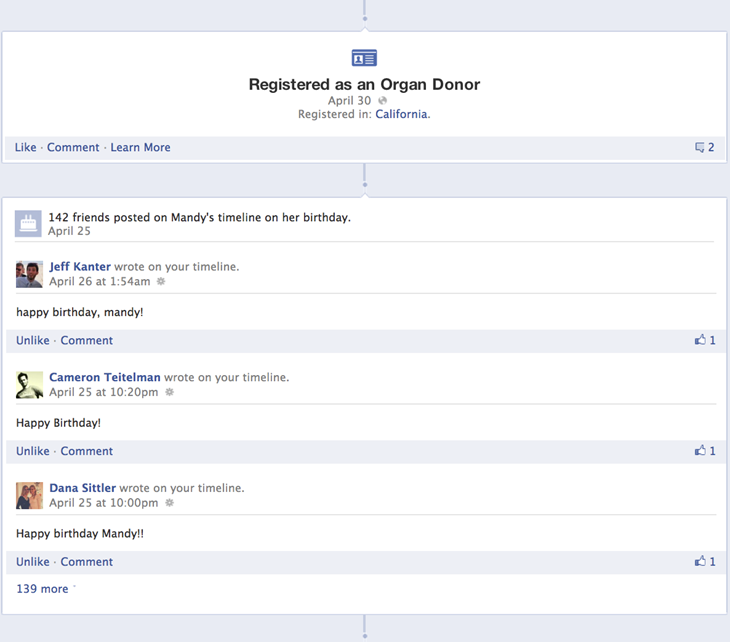This screenshot has height=642, width=730.
Task: Click the thumbs-up icon on Jeff Kanter's post
Action: coord(700,340)
